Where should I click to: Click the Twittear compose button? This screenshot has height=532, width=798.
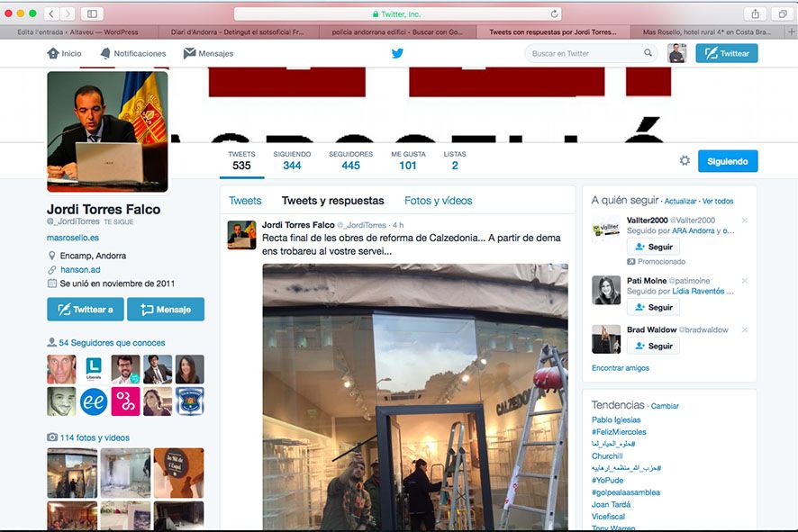click(x=726, y=53)
